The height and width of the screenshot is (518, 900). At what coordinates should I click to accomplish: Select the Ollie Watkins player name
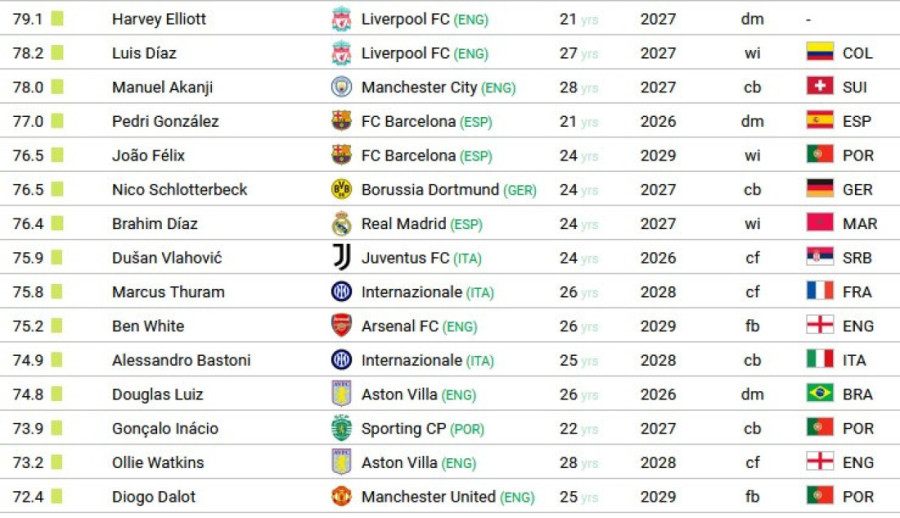158,463
